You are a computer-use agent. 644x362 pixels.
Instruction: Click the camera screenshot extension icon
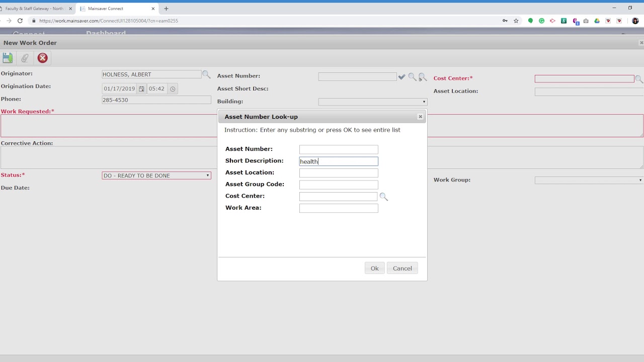click(586, 21)
